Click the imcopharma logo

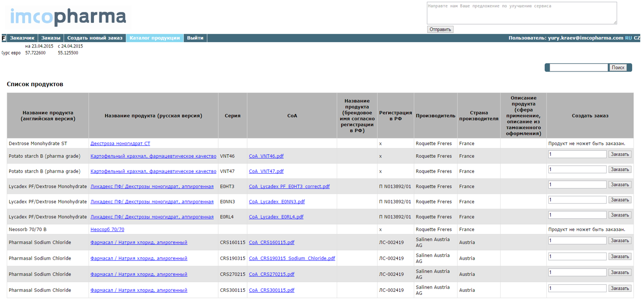click(x=68, y=17)
